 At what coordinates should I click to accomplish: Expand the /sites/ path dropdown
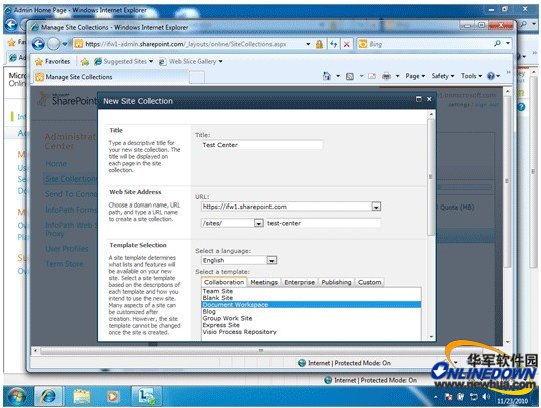tap(259, 223)
